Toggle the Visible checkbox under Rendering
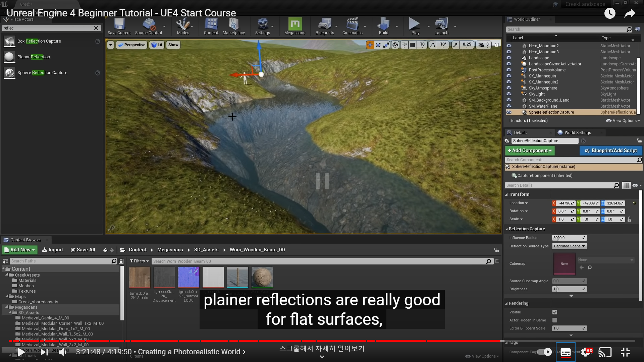 (555, 312)
